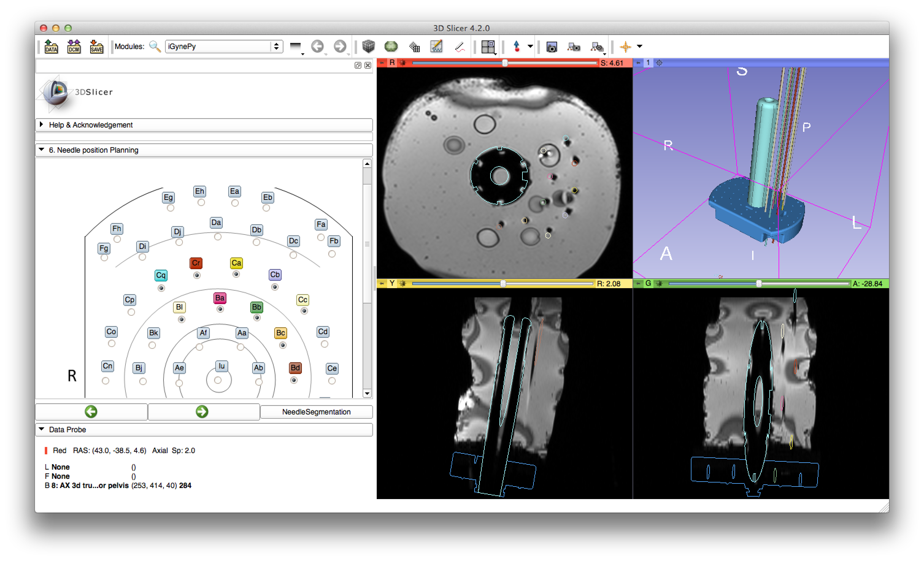Click the load DATA icon
The image size is (924, 561).
click(x=51, y=47)
